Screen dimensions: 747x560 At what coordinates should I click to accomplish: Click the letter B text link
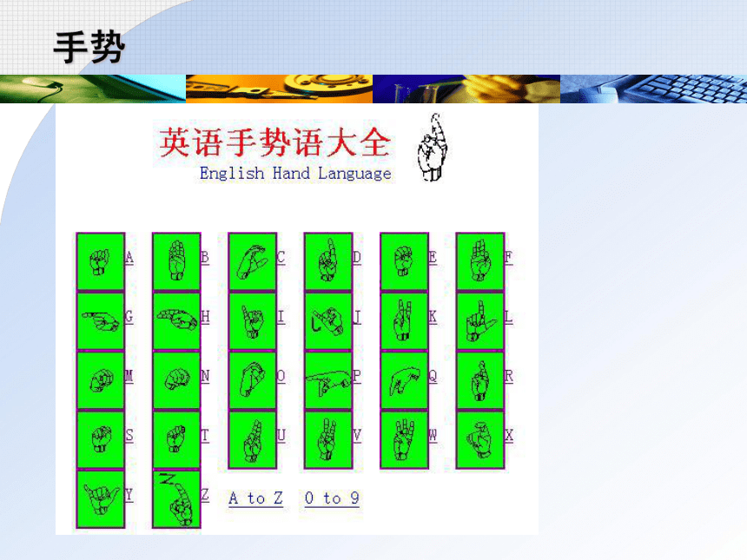click(x=205, y=258)
